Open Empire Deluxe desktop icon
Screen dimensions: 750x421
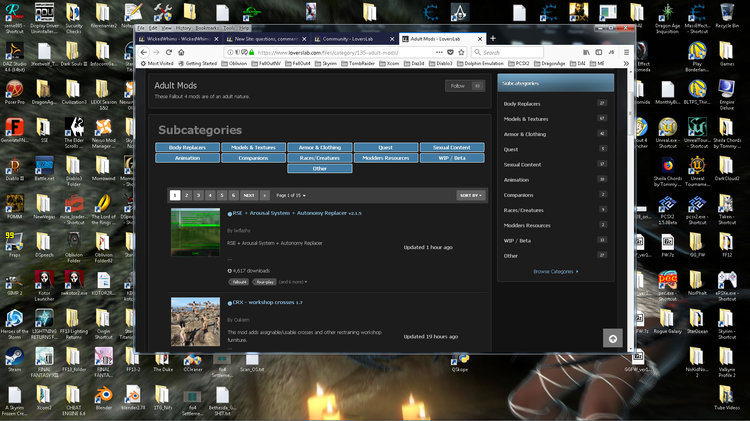tap(727, 95)
